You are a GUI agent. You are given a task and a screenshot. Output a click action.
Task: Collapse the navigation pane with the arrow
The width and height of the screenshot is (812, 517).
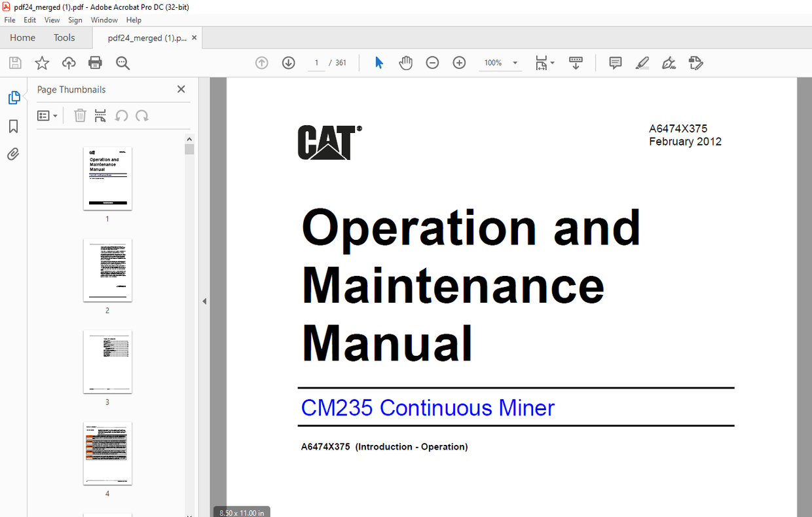204,301
